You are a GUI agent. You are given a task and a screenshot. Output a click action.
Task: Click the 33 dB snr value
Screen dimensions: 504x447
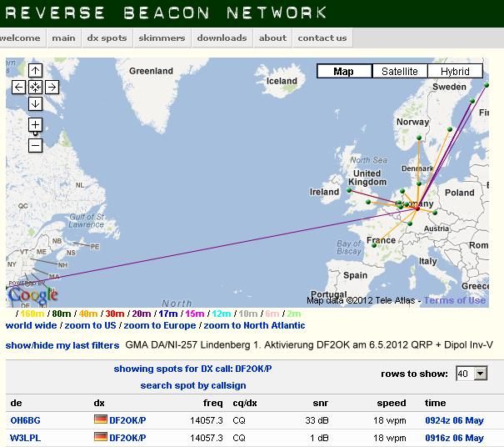click(x=317, y=420)
